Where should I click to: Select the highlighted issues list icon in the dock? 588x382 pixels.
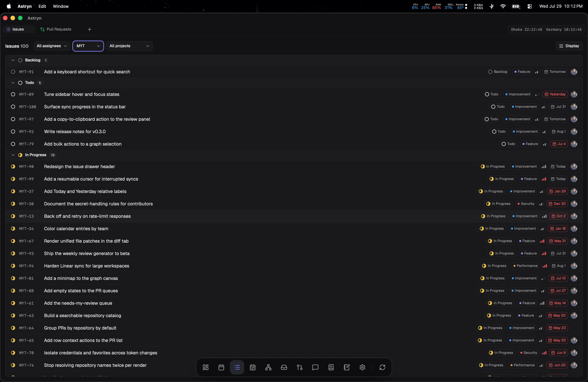point(237,367)
